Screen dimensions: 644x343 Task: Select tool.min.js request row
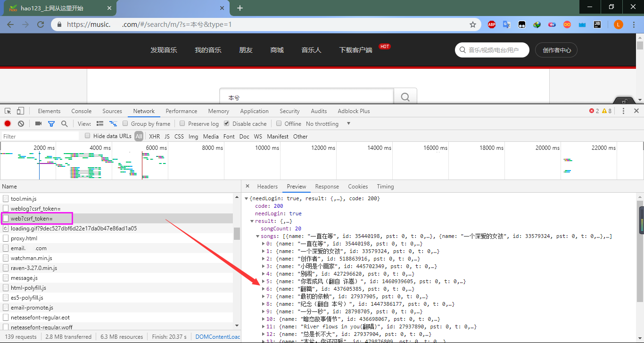point(116,199)
